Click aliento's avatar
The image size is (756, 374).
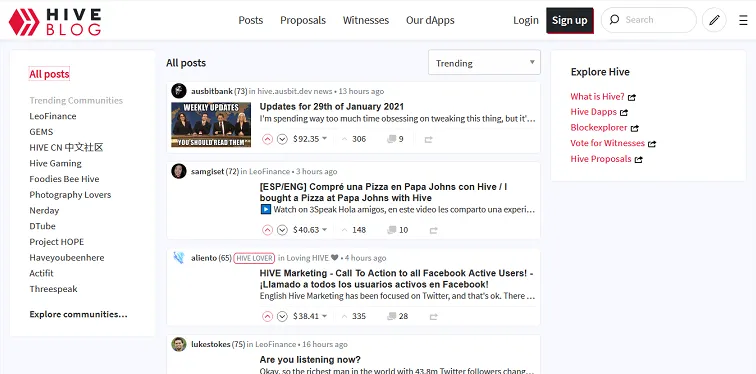click(x=179, y=258)
